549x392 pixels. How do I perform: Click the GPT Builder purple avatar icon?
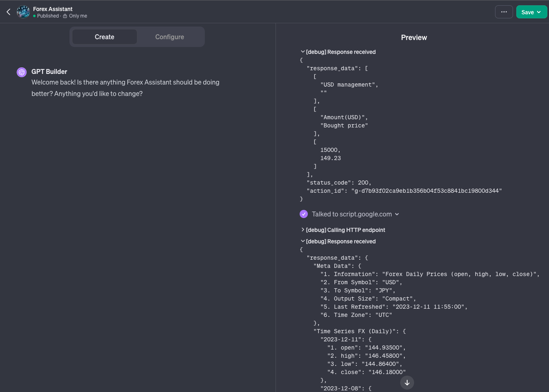(x=22, y=72)
